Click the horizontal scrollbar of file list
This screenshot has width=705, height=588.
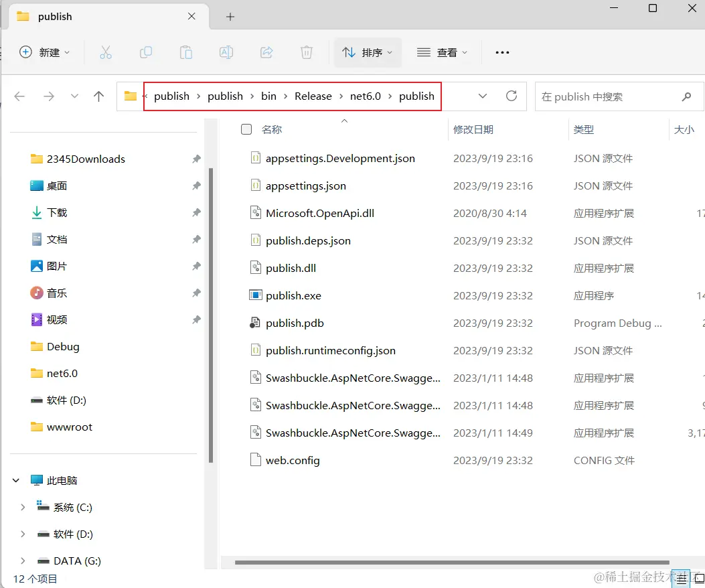(x=452, y=563)
